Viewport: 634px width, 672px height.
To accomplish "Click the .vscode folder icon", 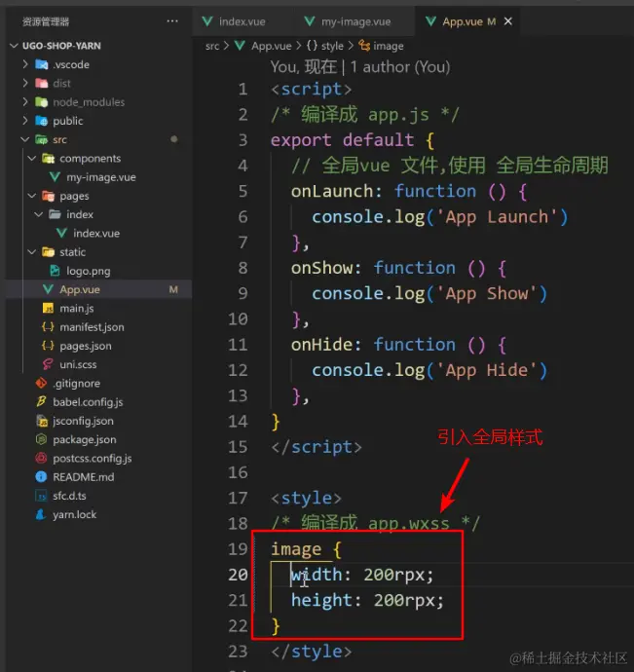I will 42,64.
